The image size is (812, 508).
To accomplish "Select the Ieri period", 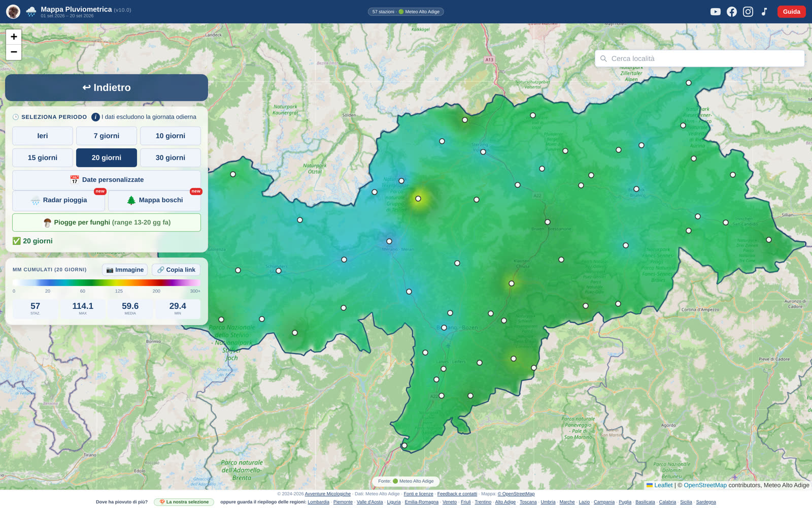I will tap(43, 136).
